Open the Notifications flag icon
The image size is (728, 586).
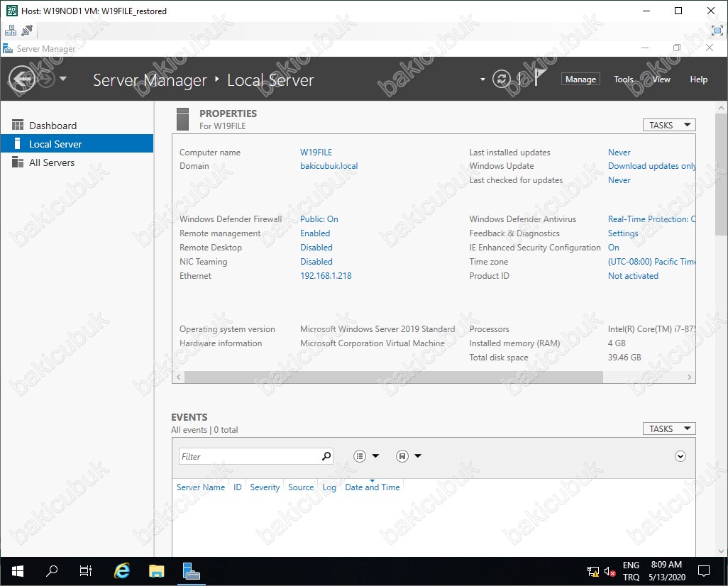[539, 77]
